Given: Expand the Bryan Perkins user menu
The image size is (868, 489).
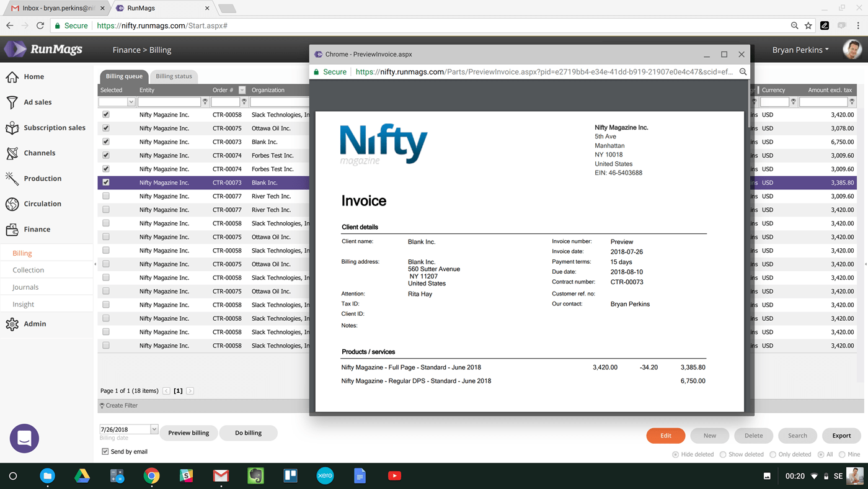Looking at the screenshot, I should [800, 50].
